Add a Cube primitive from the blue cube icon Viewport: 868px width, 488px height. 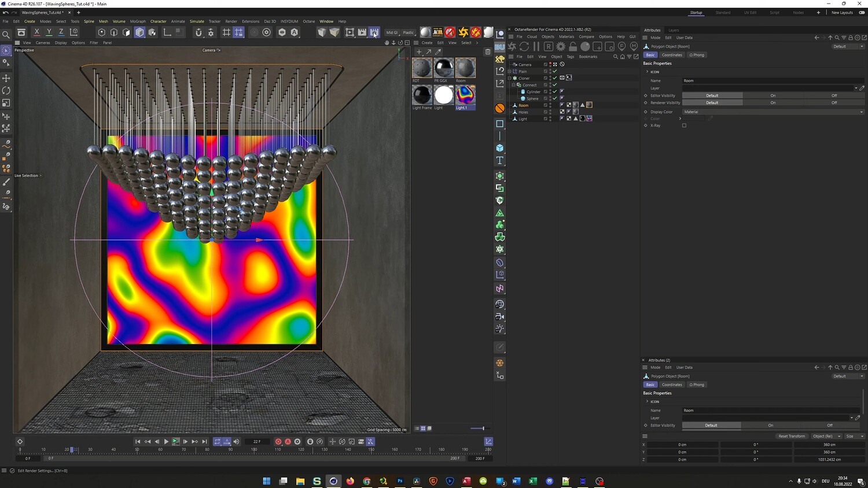[500, 148]
